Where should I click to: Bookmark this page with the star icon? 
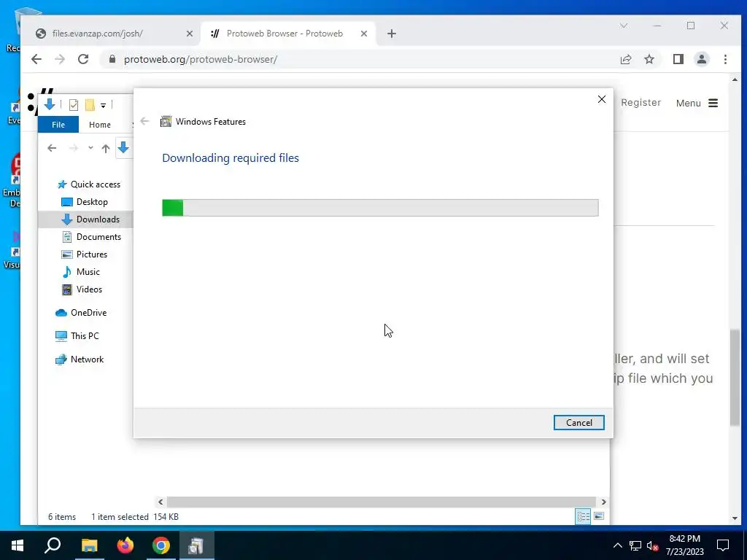coord(649,59)
